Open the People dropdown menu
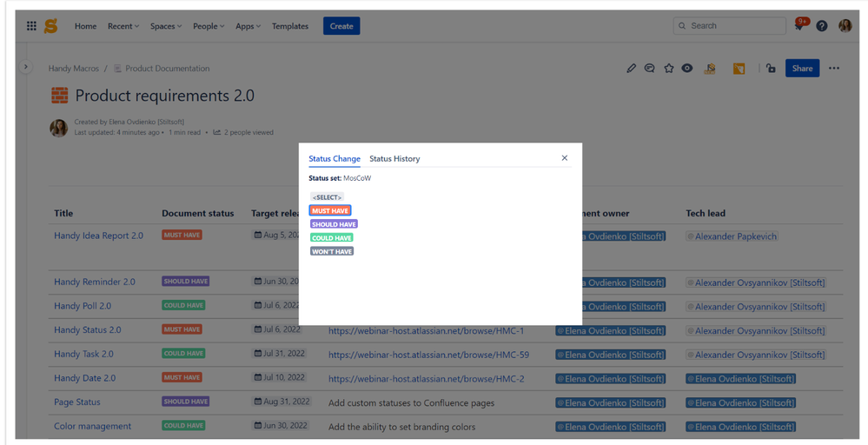Screen dimensions: 868x445 click(x=209, y=26)
